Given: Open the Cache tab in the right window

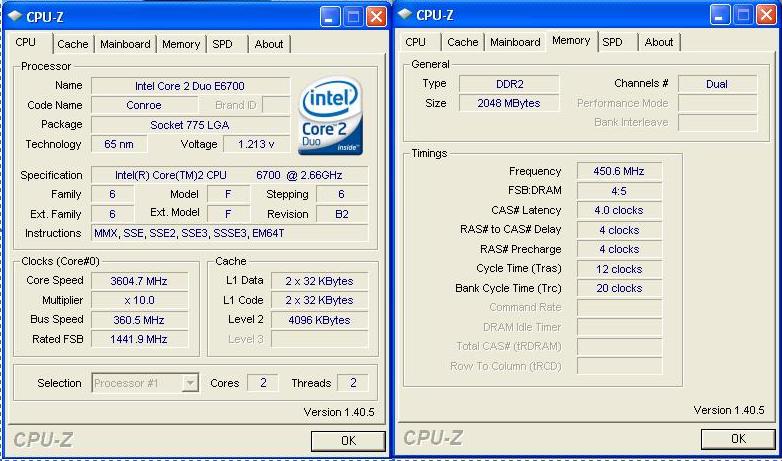Looking at the screenshot, I should (463, 42).
